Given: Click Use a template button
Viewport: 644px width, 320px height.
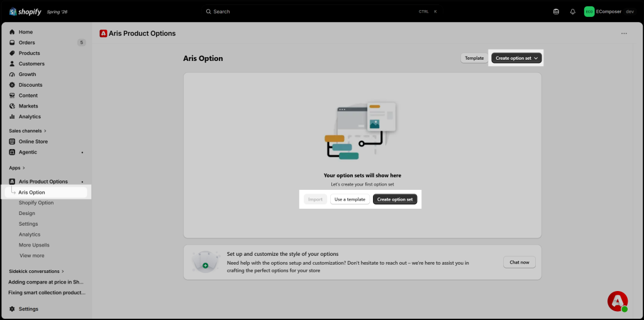Looking at the screenshot, I should click(x=350, y=199).
